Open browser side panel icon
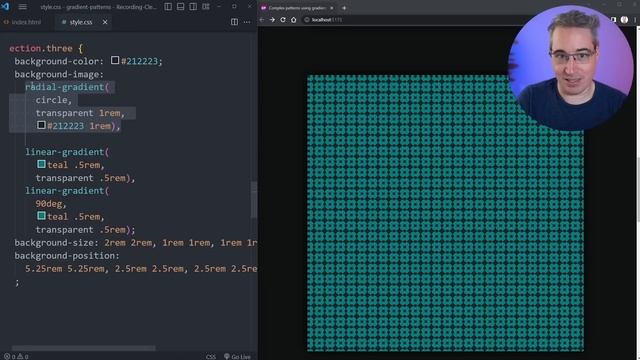640x360 pixels. (x=613, y=20)
